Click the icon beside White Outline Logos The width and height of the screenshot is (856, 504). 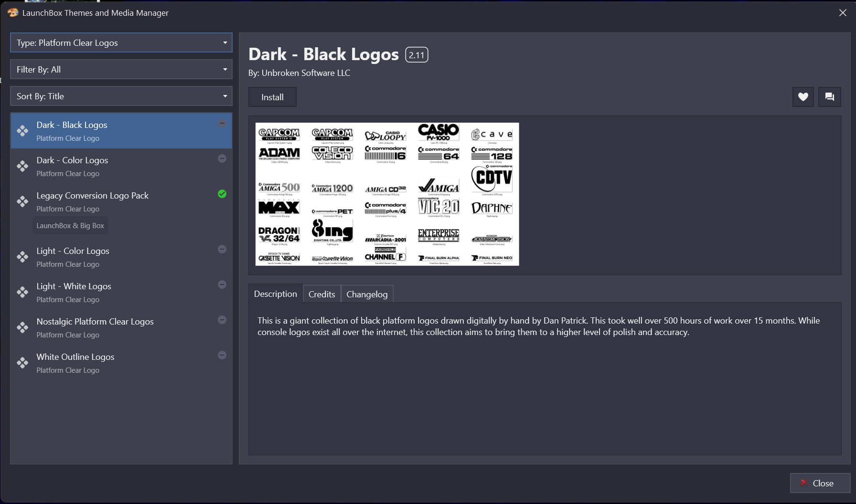coord(22,363)
